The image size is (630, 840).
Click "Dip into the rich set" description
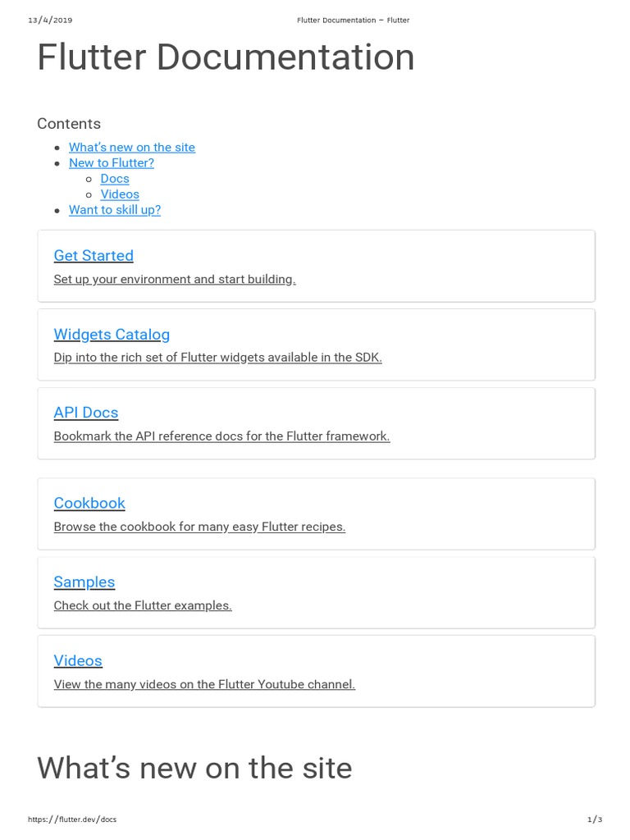pyautogui.click(x=217, y=358)
